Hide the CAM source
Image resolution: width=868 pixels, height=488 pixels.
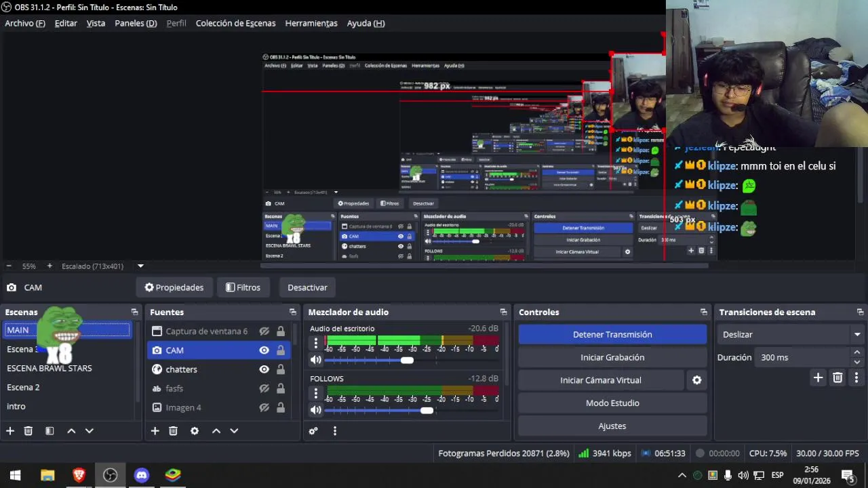pos(264,350)
